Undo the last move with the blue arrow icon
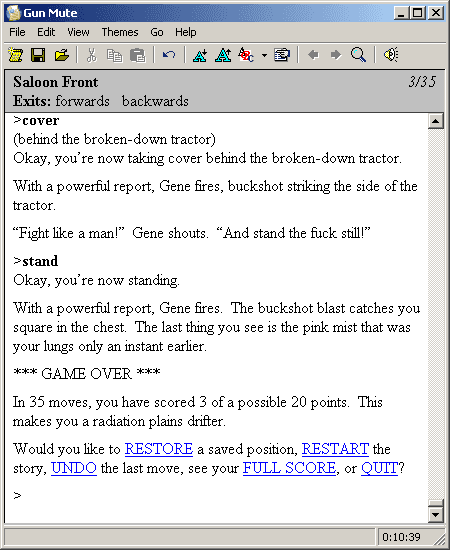 click(x=169, y=55)
